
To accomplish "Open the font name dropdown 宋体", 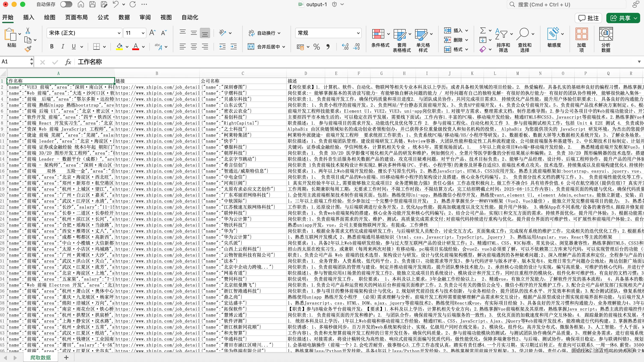I will (x=119, y=33).
